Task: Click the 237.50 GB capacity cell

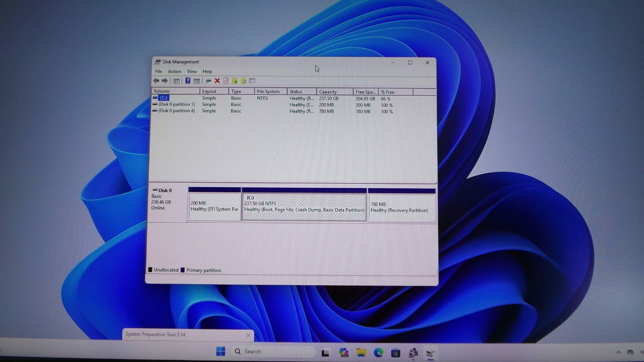Action: (329, 99)
